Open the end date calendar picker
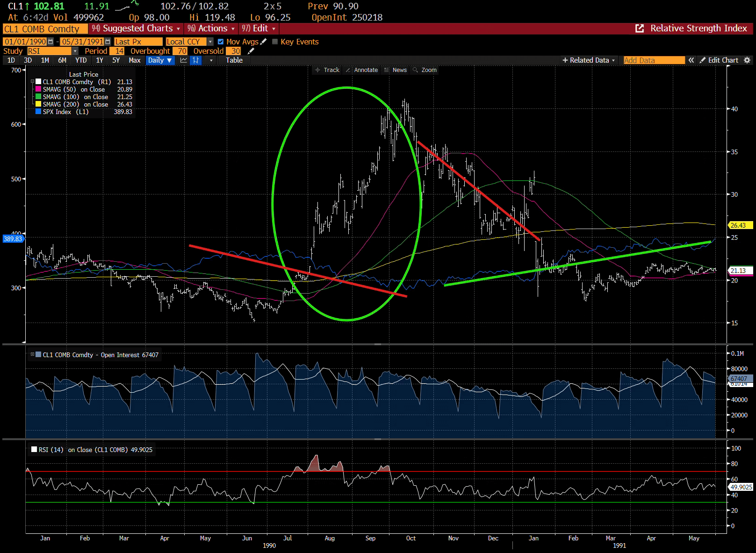The width and height of the screenshot is (756, 553). point(108,42)
